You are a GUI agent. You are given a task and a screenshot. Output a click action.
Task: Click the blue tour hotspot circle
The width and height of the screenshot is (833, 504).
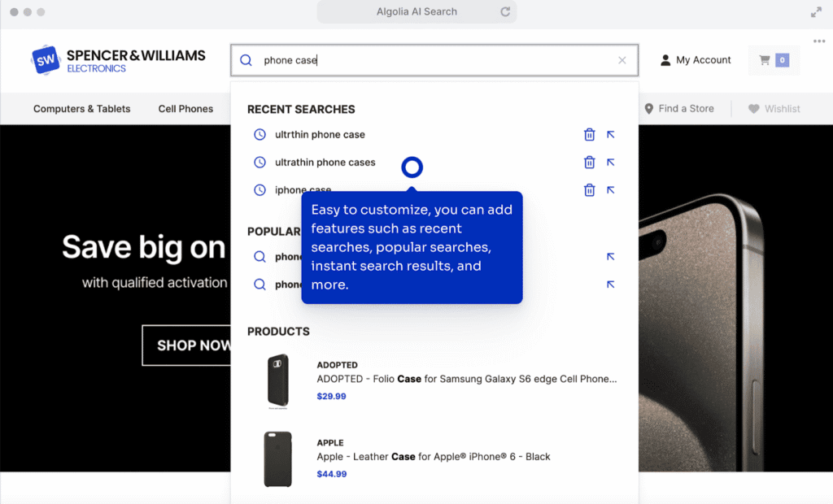click(x=412, y=167)
